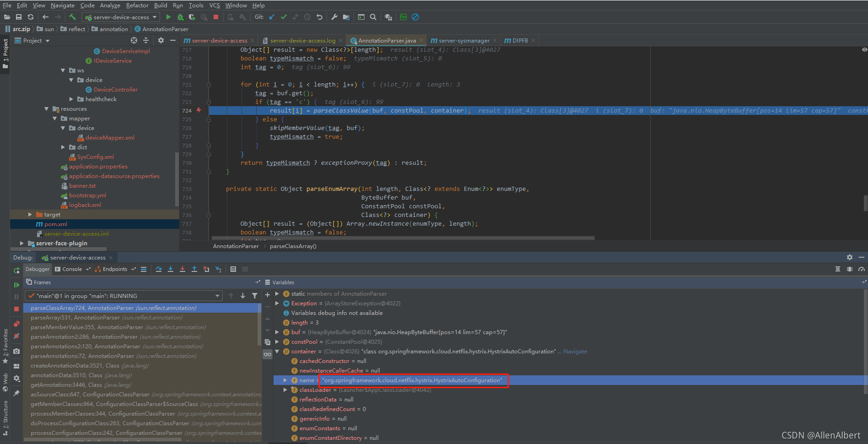Open the VCS menu
This screenshot has width=868, height=444.
(214, 5)
